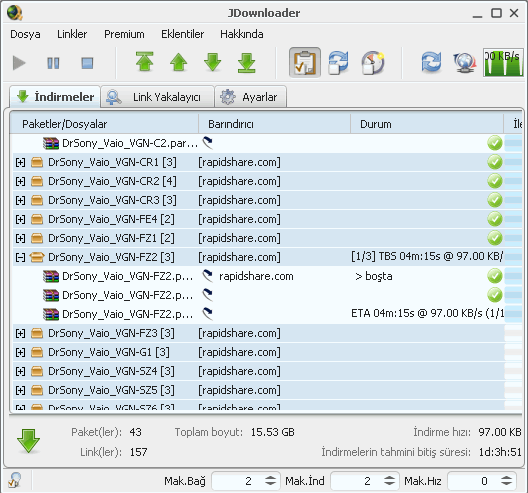
Task: Select the FZ2 file showing ETA 04m:15s
Action: [x=266, y=314]
